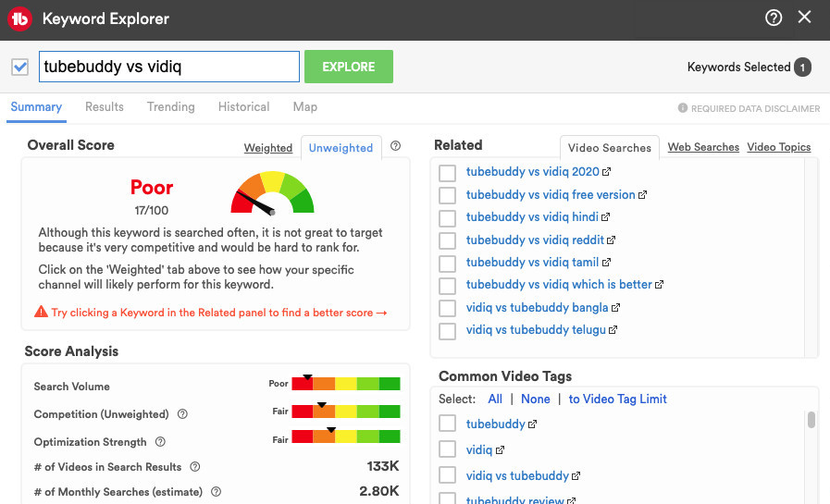Click Select None video tags link

(535, 399)
